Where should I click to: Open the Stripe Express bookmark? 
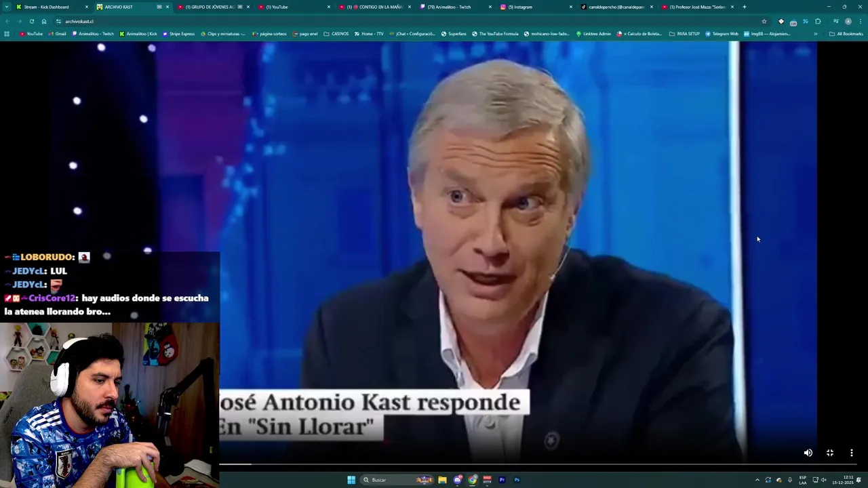coord(178,33)
